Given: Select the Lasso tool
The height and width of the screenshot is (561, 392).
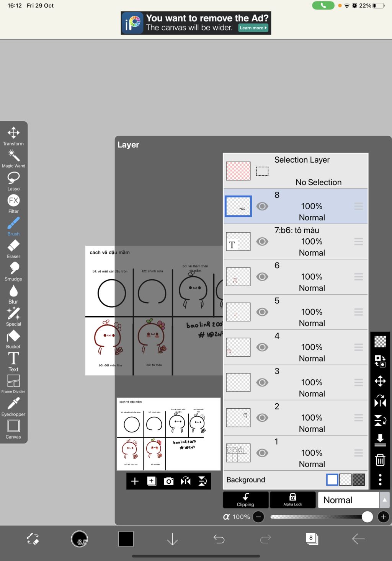Looking at the screenshot, I should [13, 181].
